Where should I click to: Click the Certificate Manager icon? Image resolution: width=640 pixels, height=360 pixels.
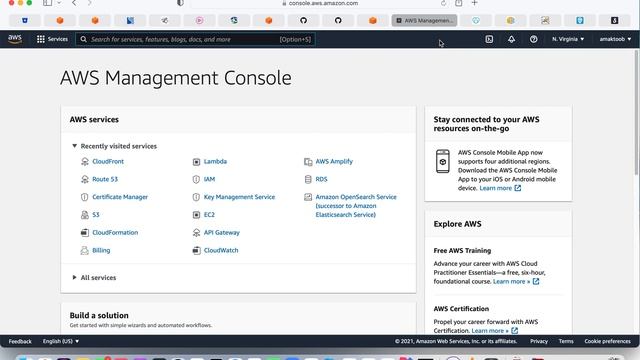84,197
